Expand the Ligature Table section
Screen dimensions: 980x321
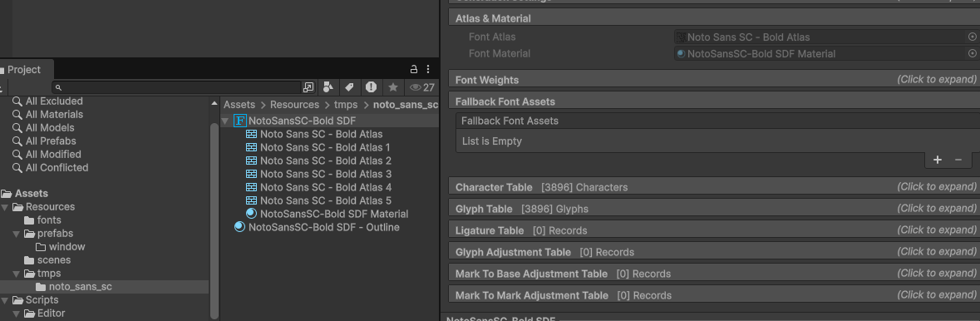[x=714, y=230]
